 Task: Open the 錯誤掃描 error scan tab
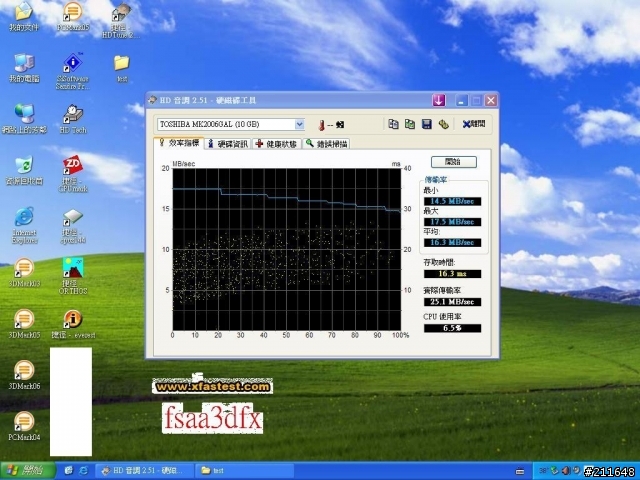[327, 144]
